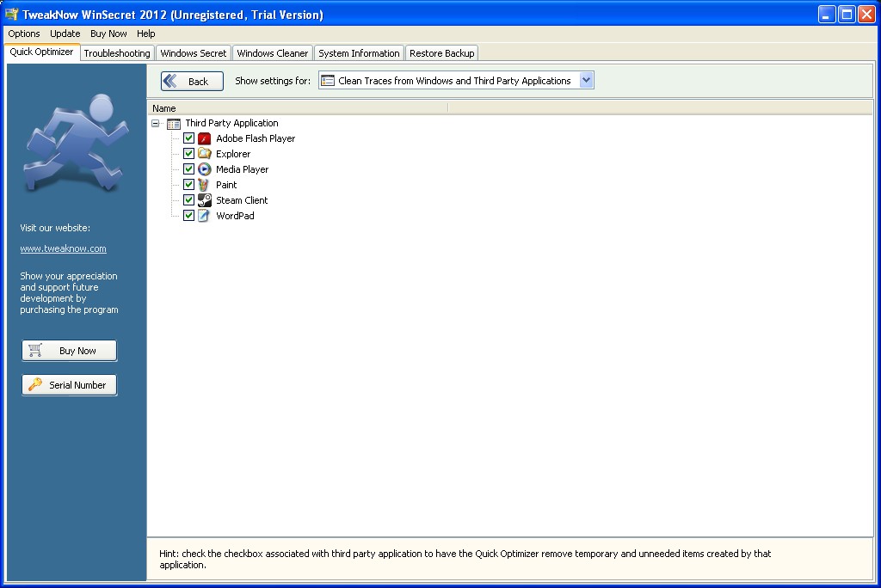Maximize the TweakNow WinSecret window

click(x=847, y=15)
